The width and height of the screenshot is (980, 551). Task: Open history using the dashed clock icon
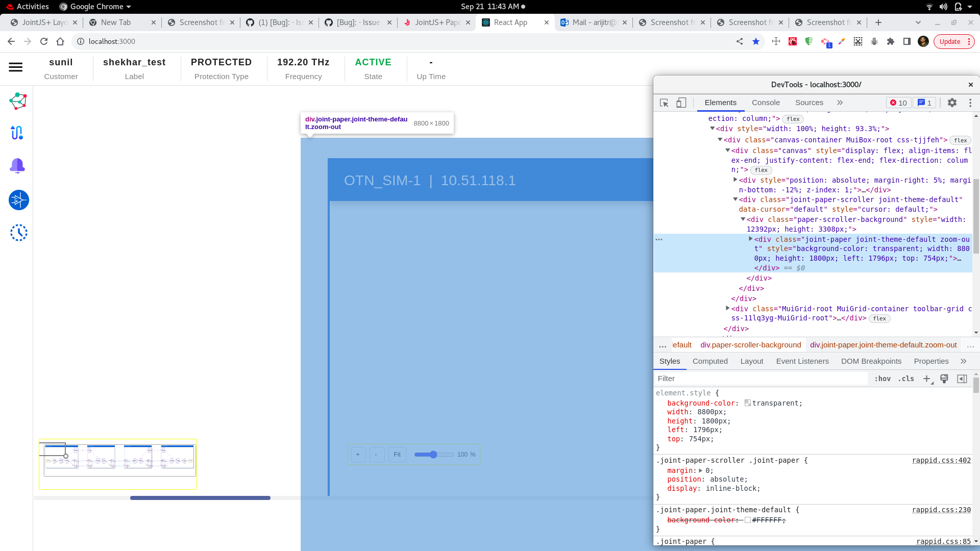[19, 233]
